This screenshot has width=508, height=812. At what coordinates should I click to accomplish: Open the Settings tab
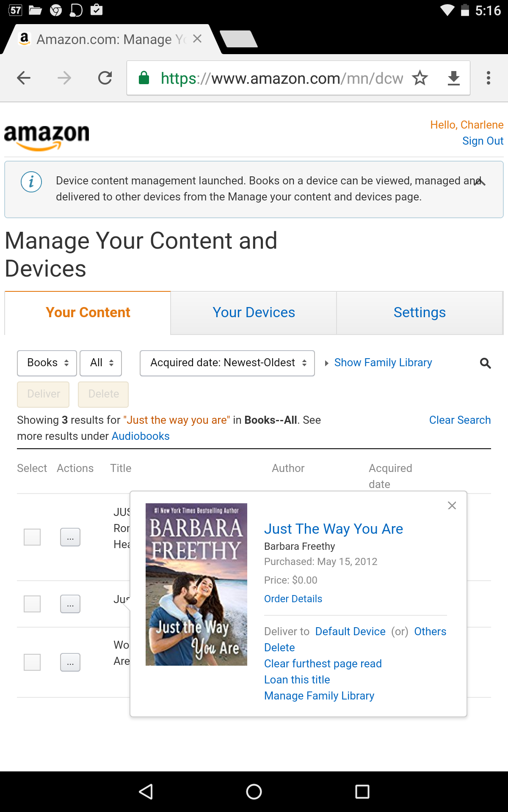coord(420,313)
